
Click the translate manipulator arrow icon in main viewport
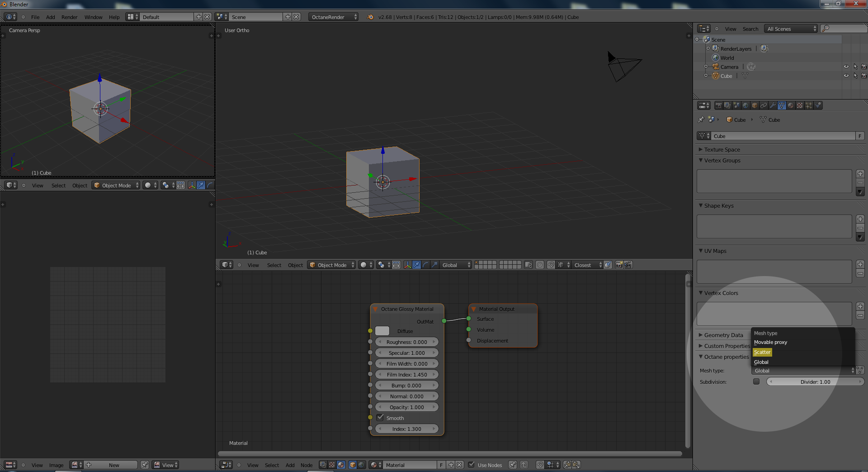click(x=416, y=265)
